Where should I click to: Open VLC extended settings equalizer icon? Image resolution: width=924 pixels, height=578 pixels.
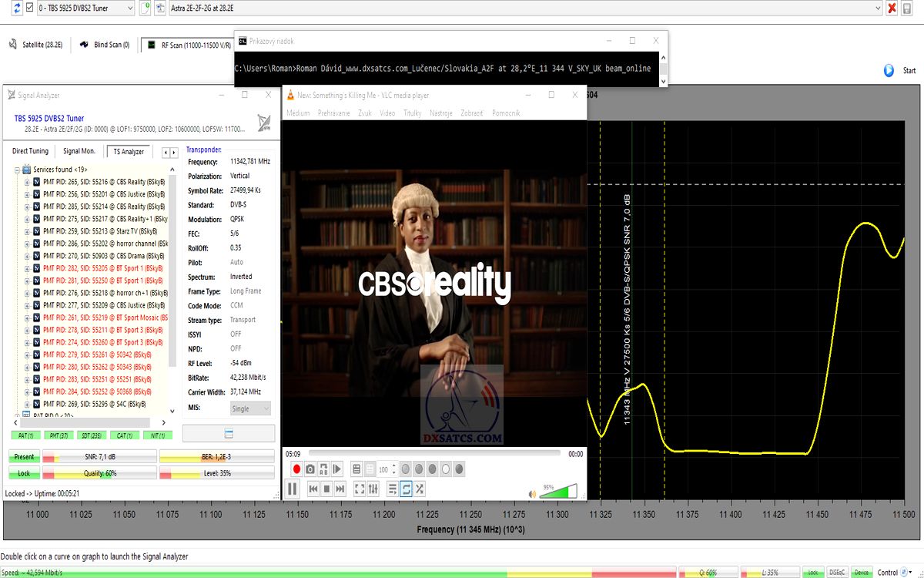[x=373, y=489]
